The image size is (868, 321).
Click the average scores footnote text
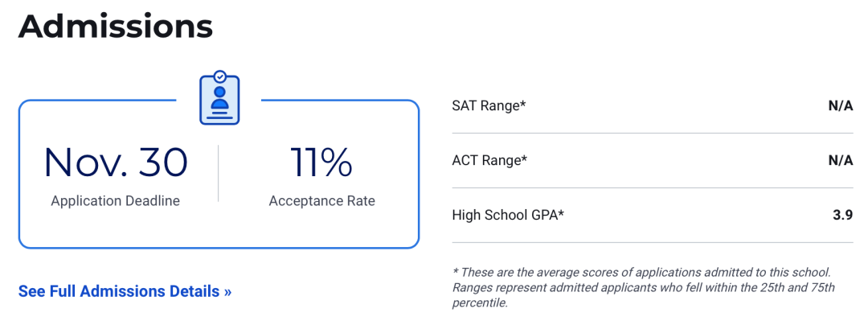pyautogui.click(x=641, y=273)
